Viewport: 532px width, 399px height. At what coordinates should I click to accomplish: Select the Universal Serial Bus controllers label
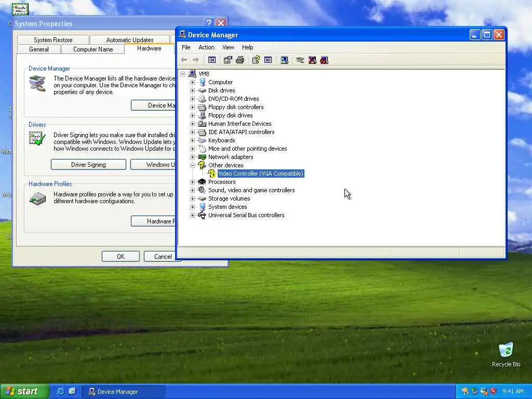pyautogui.click(x=246, y=215)
